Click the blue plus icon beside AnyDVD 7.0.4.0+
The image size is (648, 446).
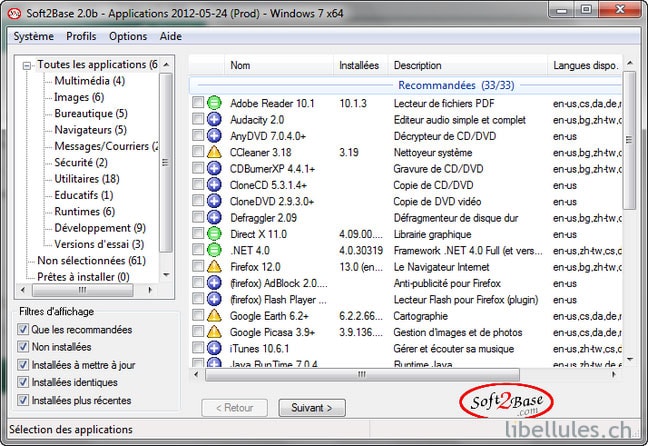pyautogui.click(x=214, y=136)
